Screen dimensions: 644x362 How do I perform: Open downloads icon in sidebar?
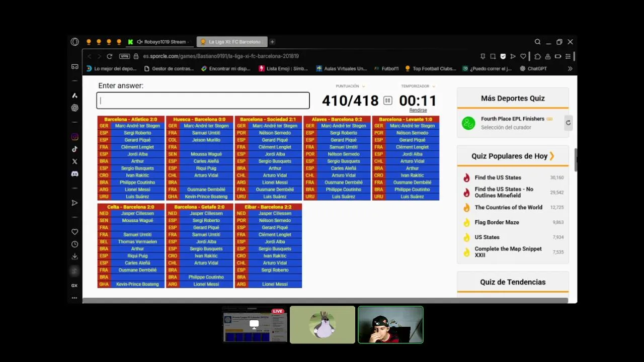[74, 256]
